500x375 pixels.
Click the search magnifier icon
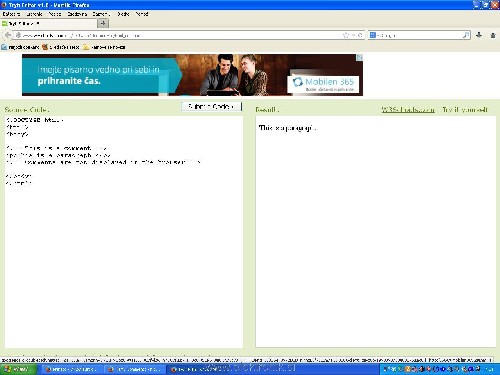[x=466, y=35]
